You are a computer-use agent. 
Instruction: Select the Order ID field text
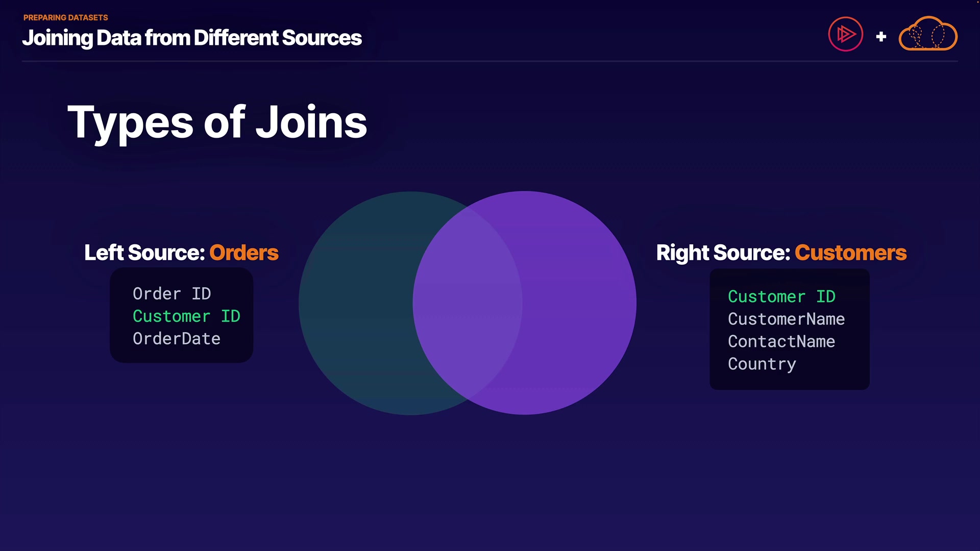(x=171, y=294)
